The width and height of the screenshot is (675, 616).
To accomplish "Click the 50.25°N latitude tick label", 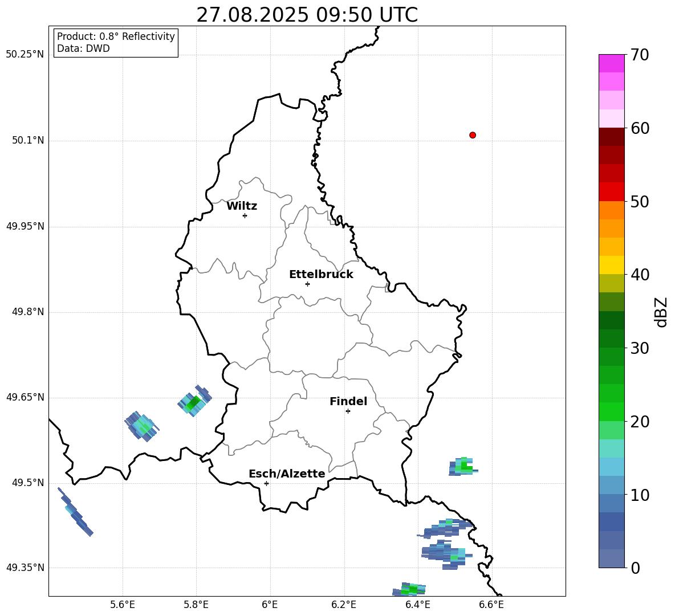I will point(25,55).
